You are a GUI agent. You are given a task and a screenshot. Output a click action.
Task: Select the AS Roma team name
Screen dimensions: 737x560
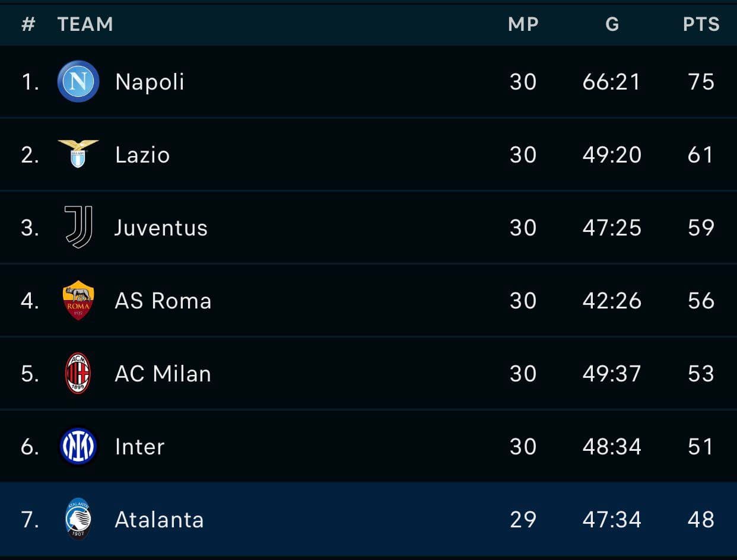click(163, 301)
